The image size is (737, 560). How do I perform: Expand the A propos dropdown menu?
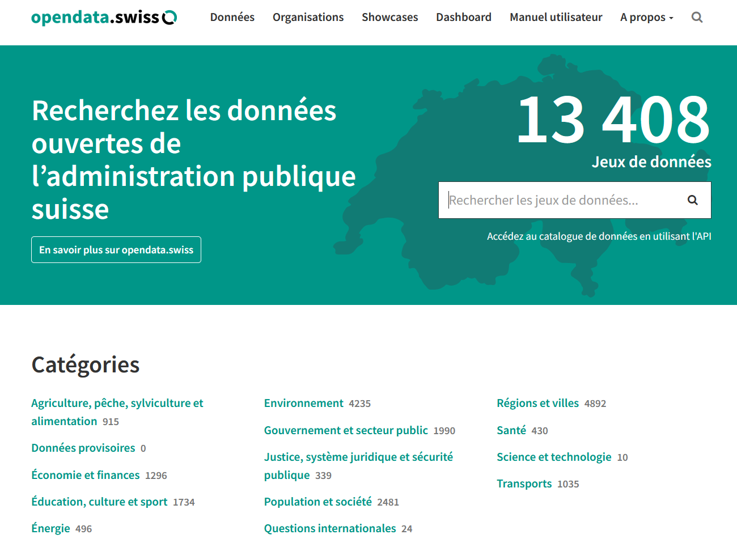646,18
